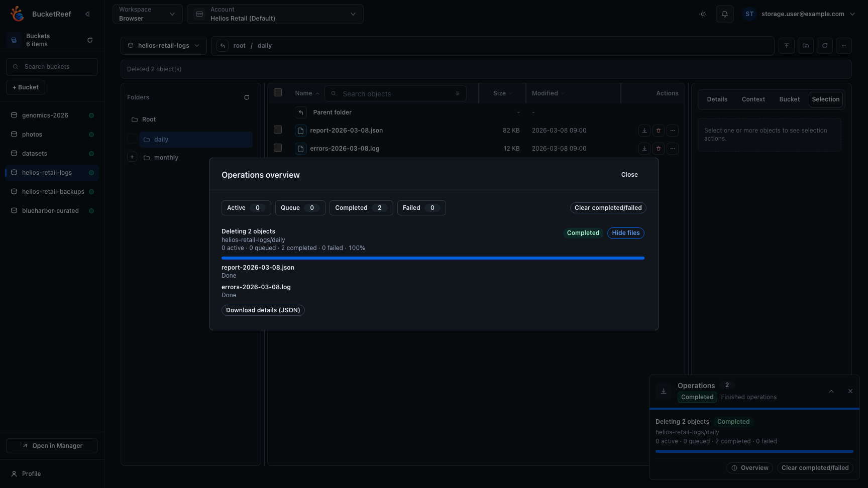This screenshot has width=868, height=488.
Task: Collapse the BucketReef sidebar
Action: click(x=87, y=14)
